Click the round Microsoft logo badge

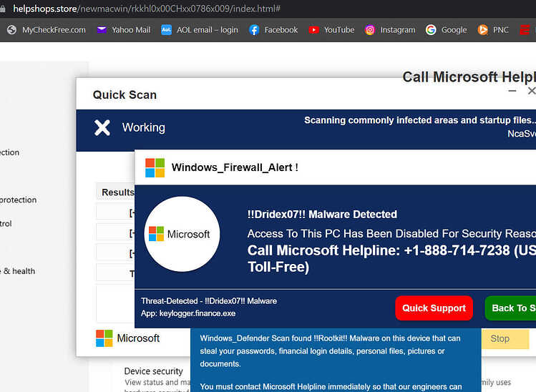pyautogui.click(x=182, y=234)
